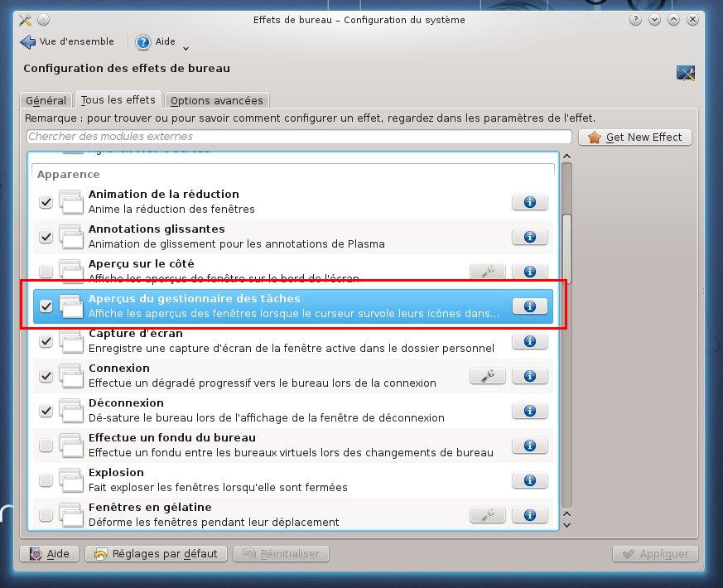Open info for Connexion effect

530,376
